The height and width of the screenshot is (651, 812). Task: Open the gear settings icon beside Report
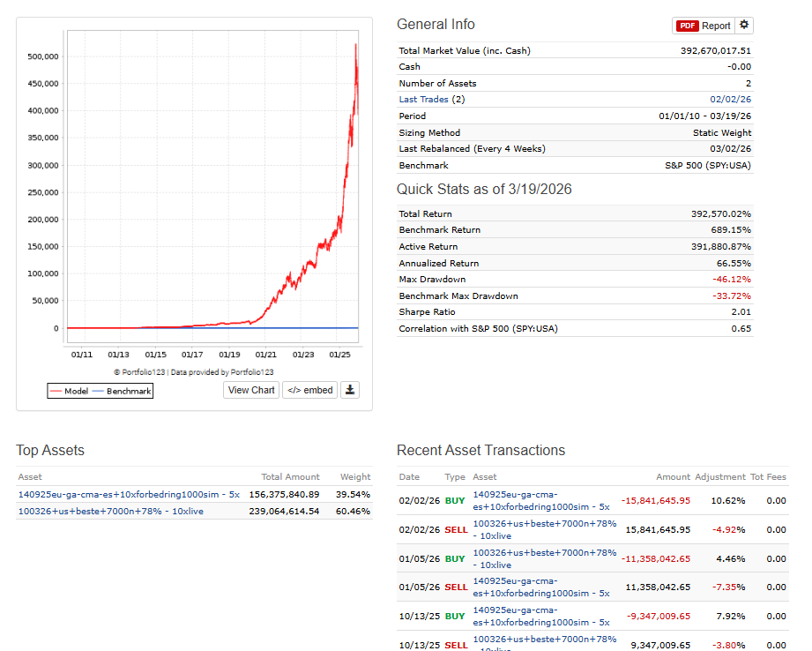pos(745,26)
